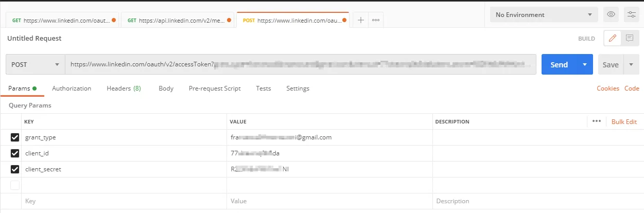Click the Query Params heading

click(x=30, y=105)
